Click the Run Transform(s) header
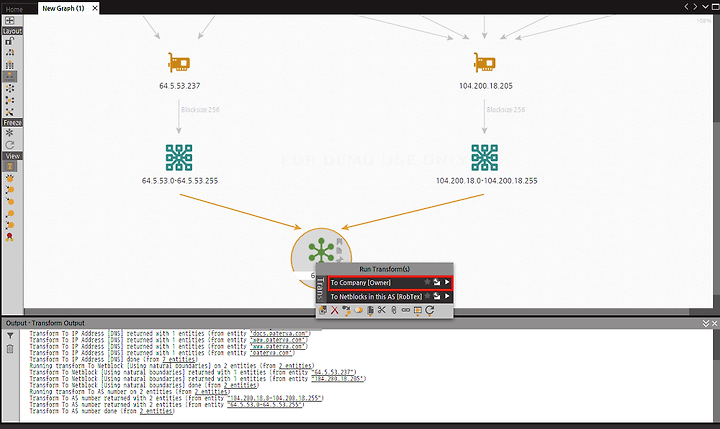Screen dimensions: 720x429 (x=384, y=269)
